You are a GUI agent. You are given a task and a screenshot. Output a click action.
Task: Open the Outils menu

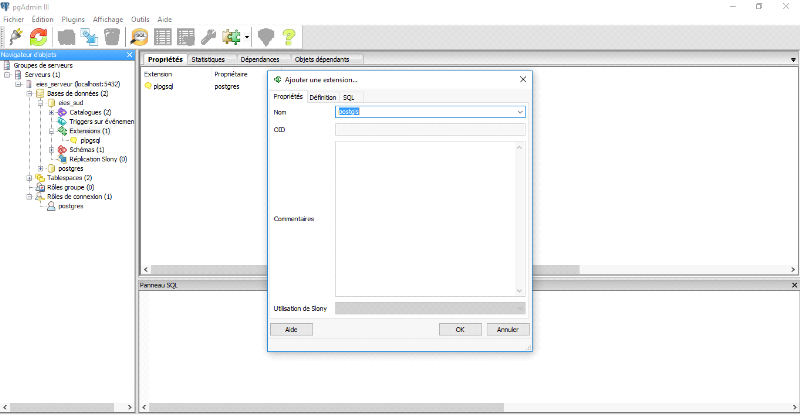click(140, 19)
